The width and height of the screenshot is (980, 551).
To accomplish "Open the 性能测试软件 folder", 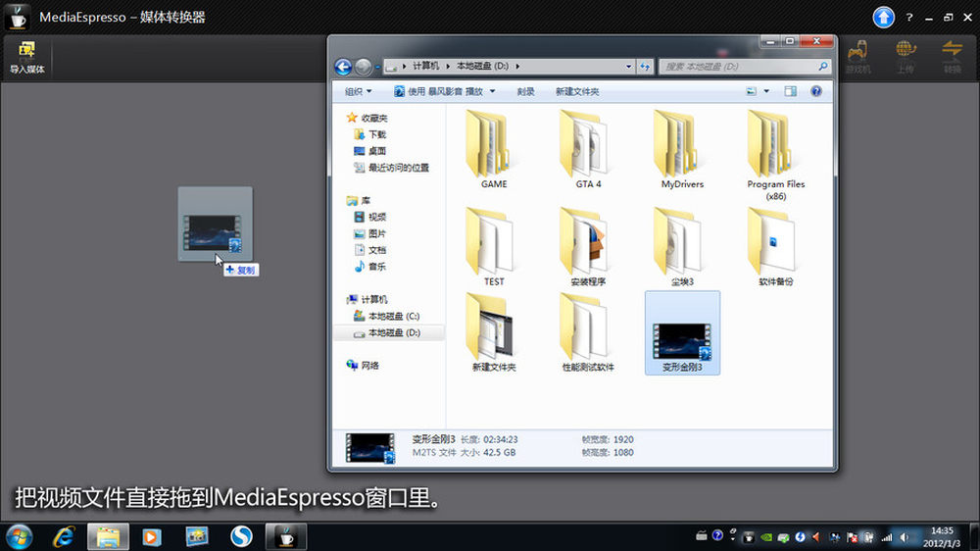I will [x=588, y=333].
